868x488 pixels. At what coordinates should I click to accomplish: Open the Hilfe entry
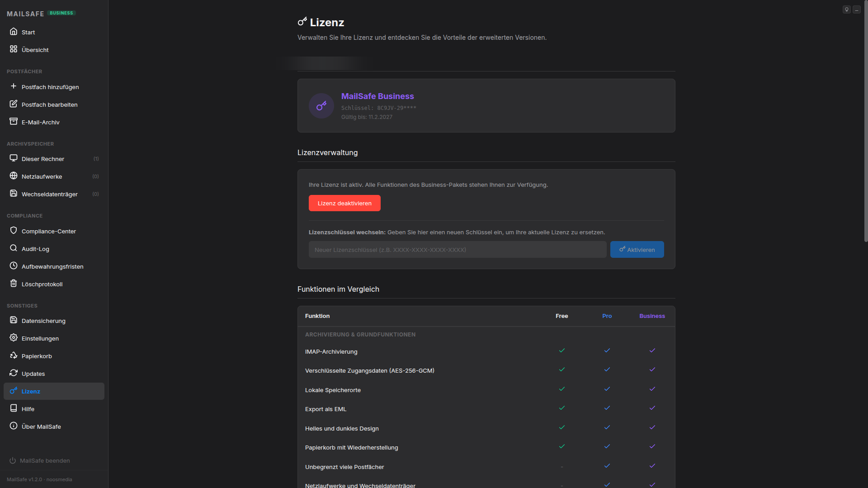(x=28, y=408)
